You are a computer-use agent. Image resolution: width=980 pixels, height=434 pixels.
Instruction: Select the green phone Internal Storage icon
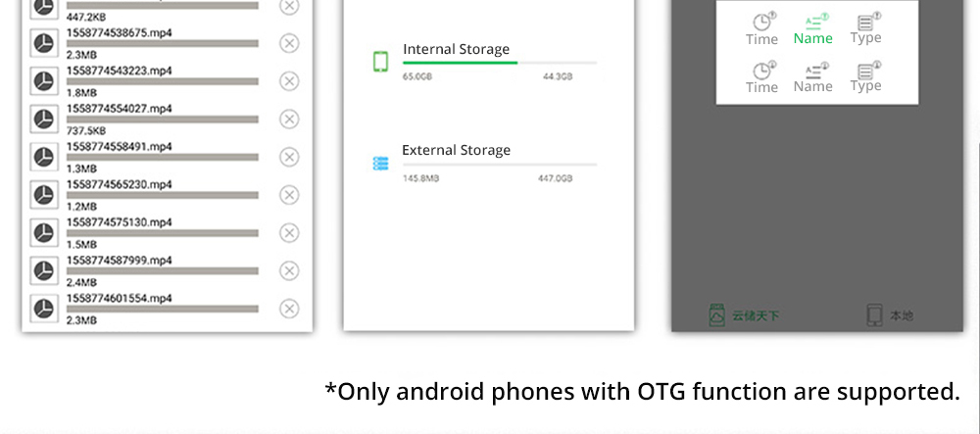click(x=381, y=61)
